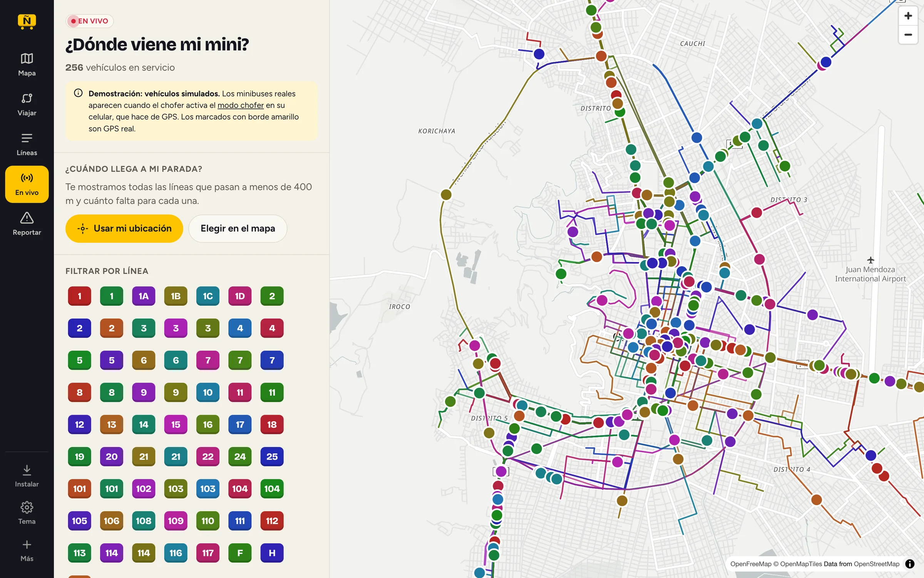Open the Más plus menu
Image resolution: width=924 pixels, height=578 pixels.
point(27,550)
